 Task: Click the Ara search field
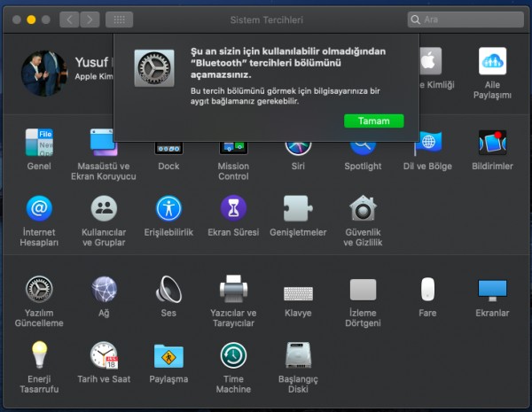(x=465, y=19)
